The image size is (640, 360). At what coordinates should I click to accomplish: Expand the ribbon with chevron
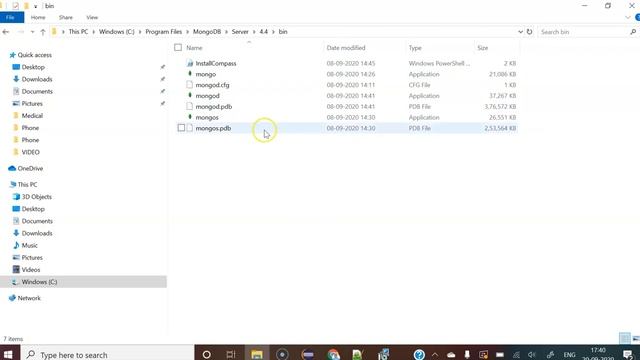(x=628, y=18)
